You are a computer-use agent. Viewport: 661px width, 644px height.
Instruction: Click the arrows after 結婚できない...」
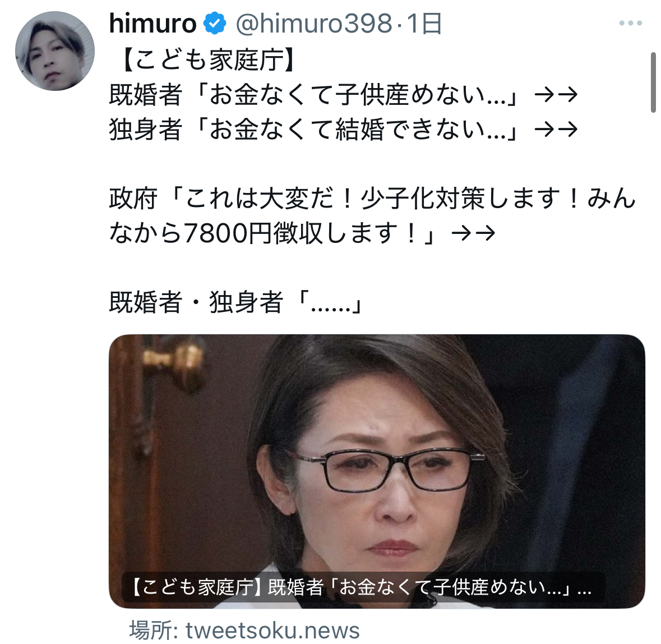556,130
